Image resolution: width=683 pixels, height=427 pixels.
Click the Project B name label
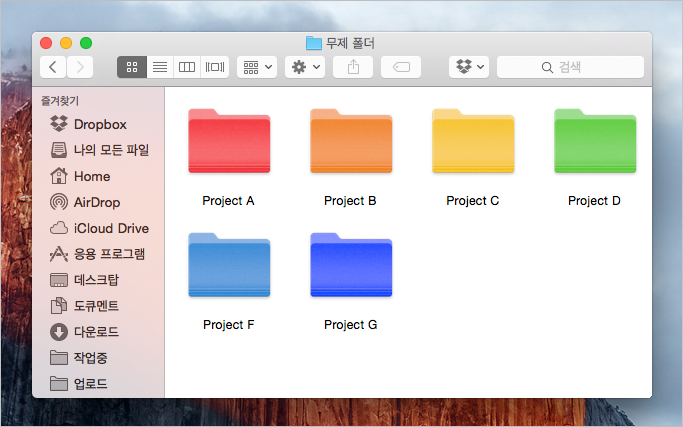350,201
